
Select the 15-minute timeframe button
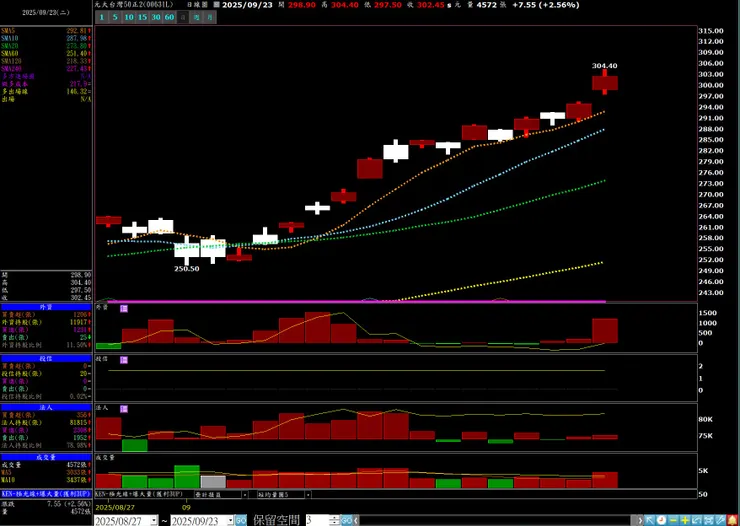[142, 17]
